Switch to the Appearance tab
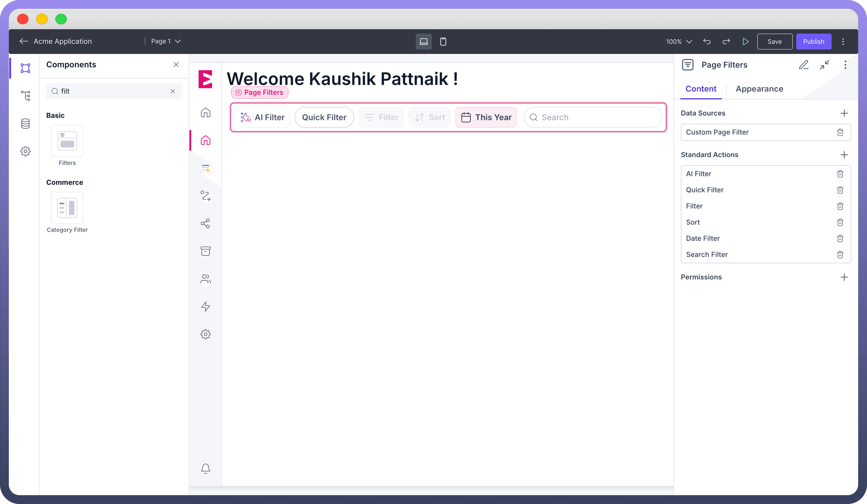Viewport: 867px width, 504px height. pyautogui.click(x=759, y=89)
